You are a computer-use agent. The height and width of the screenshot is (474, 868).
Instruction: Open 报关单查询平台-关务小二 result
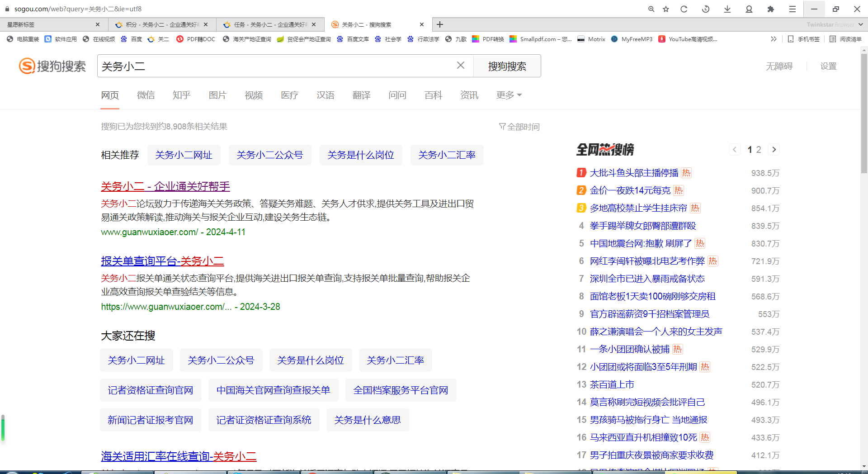pyautogui.click(x=163, y=261)
